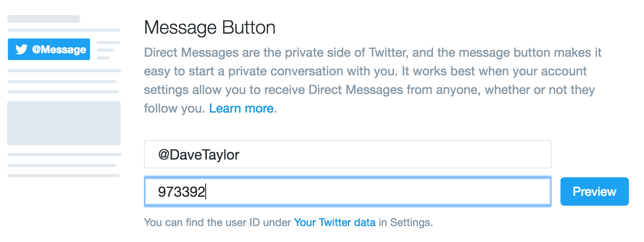Click the blue @Message button illustration
Image resolution: width=644 pixels, height=242 pixels.
(49, 49)
